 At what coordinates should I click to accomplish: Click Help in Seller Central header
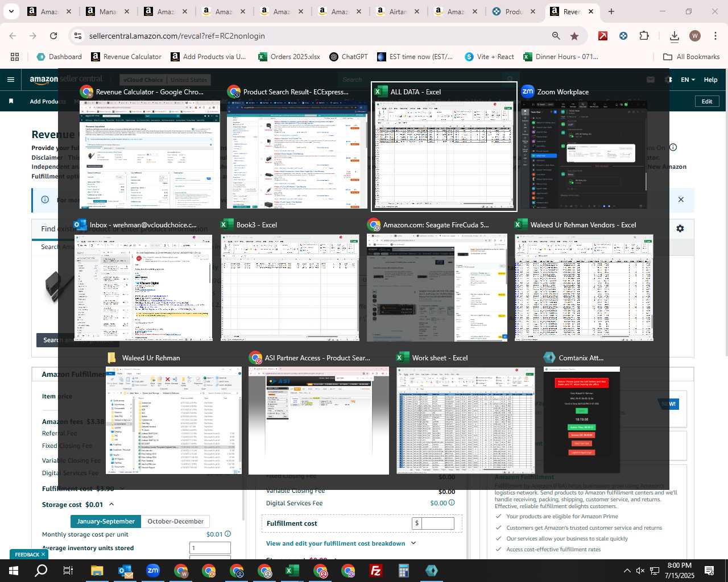point(710,80)
